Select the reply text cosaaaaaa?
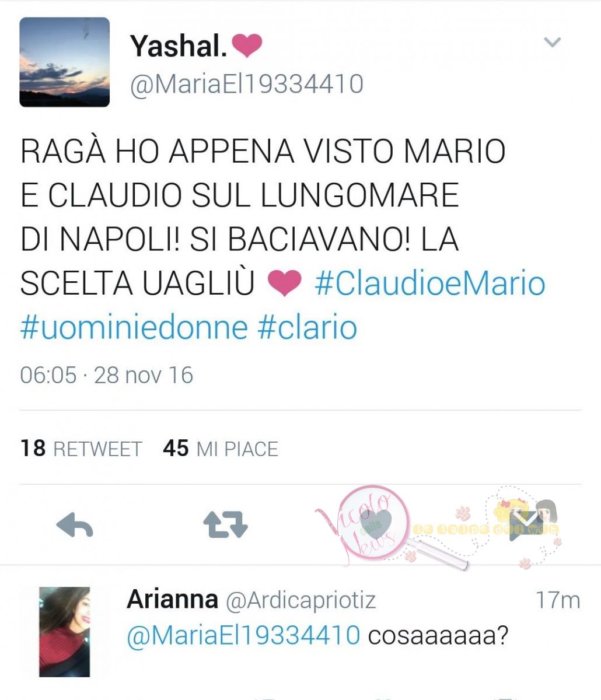 438,635
